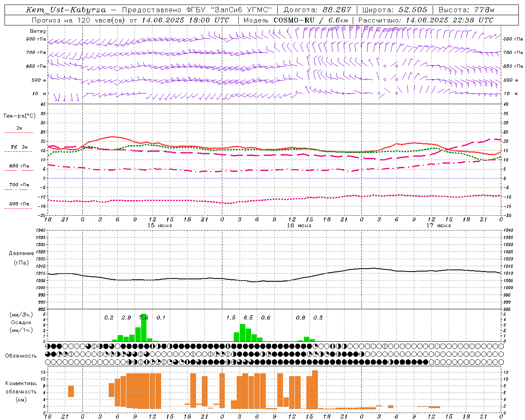Click computed time 14.06.2025 22:38 UTC
The image size is (525, 420).
[x=450, y=20]
